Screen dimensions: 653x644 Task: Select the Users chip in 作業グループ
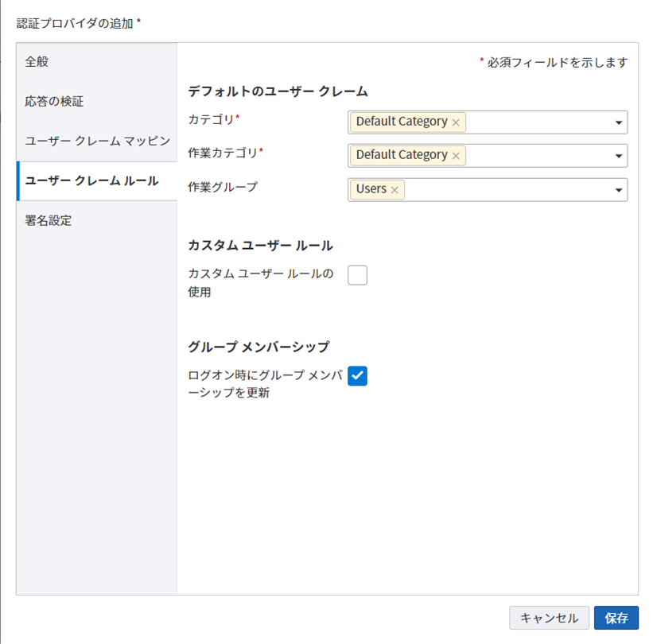(371, 189)
